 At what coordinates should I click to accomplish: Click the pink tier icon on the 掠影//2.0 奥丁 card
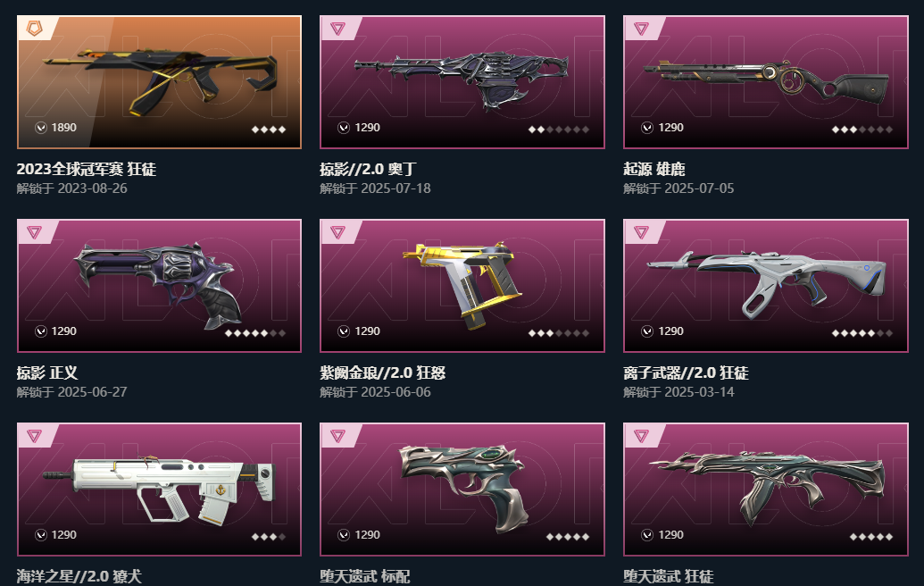click(337, 28)
